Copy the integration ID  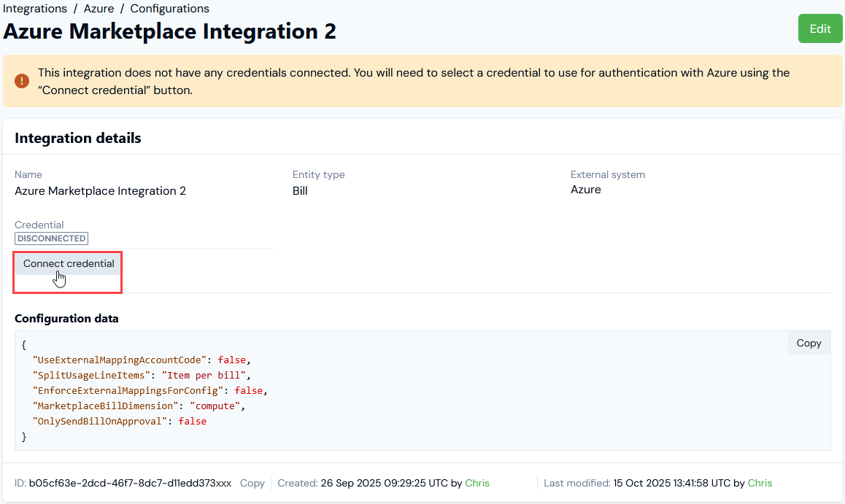coord(252,483)
